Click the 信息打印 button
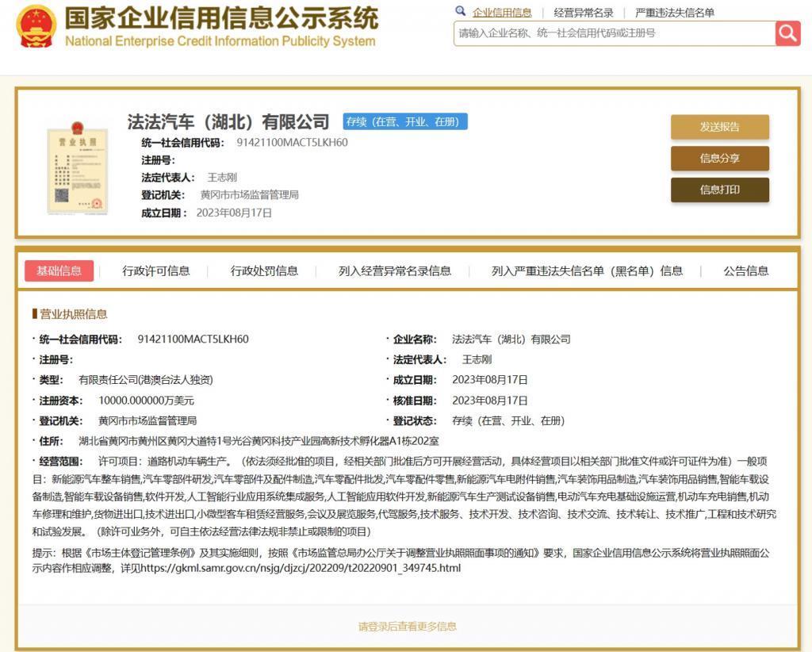 (720, 190)
